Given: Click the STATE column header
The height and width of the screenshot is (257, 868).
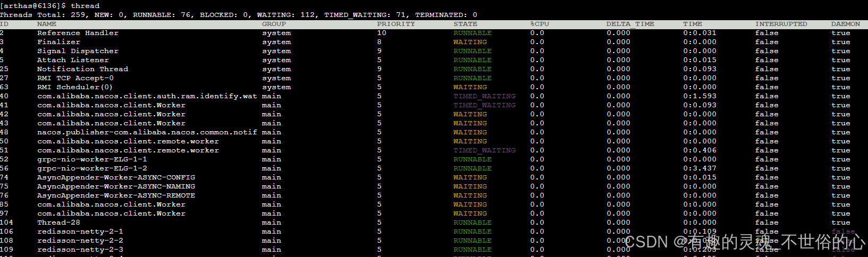Looking at the screenshot, I should coord(465,24).
